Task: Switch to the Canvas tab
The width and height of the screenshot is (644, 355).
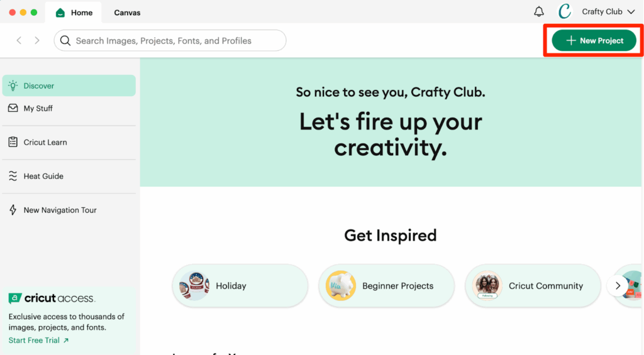Action: click(x=127, y=13)
